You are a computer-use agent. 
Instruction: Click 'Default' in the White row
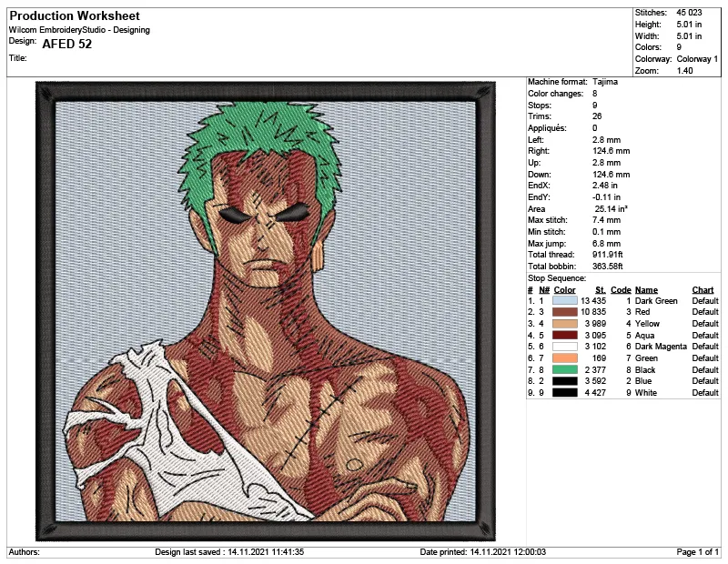(705, 392)
